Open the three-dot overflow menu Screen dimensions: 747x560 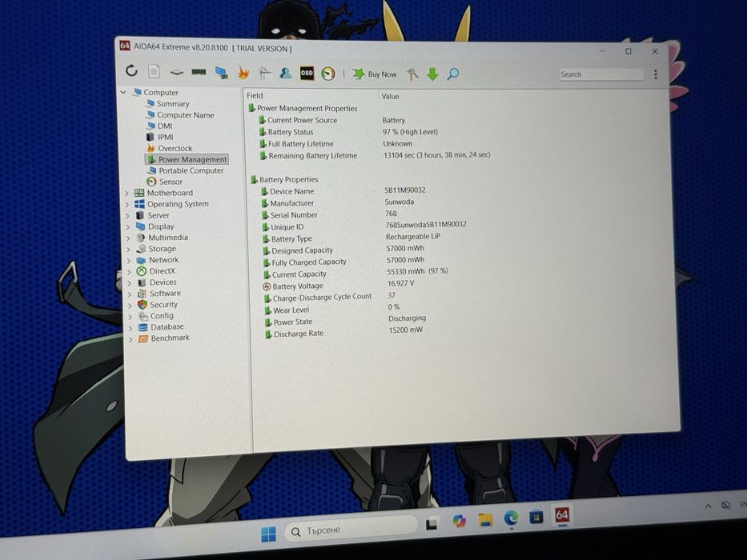point(656,74)
